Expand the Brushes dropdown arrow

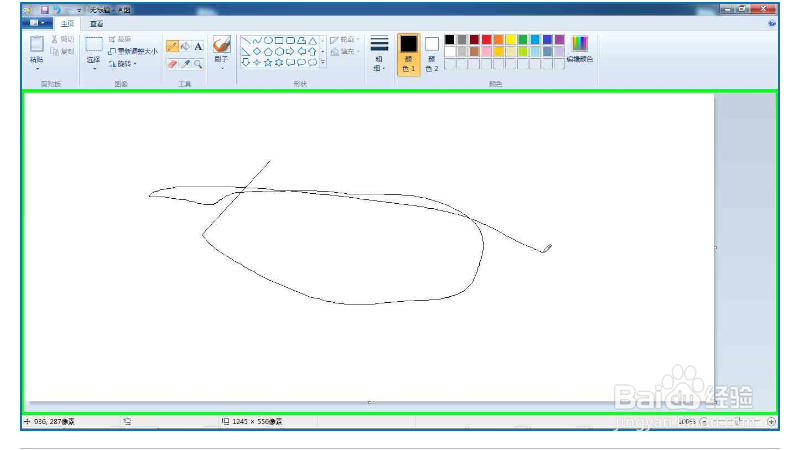[221, 68]
